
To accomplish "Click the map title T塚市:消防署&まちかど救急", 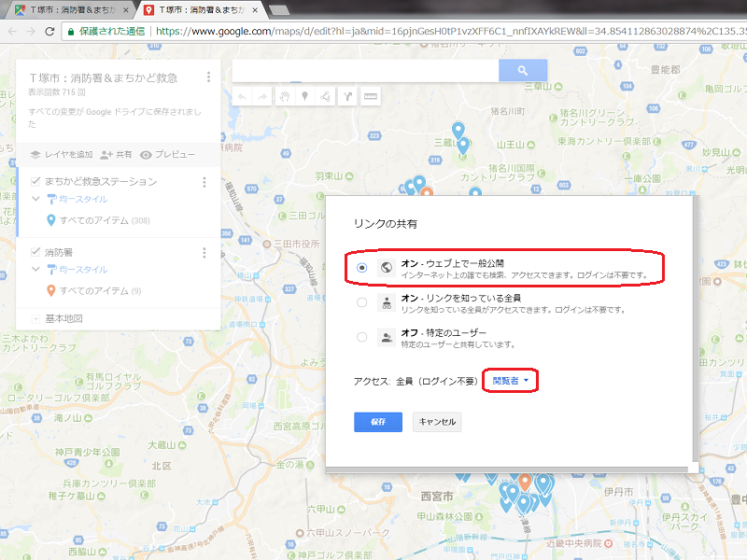I will 103,77.
